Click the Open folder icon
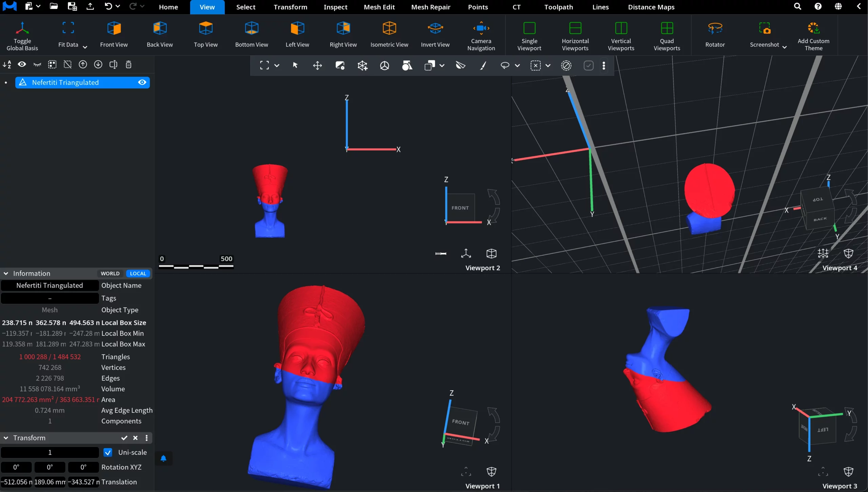Image resolution: width=868 pixels, height=492 pixels. pos(54,6)
